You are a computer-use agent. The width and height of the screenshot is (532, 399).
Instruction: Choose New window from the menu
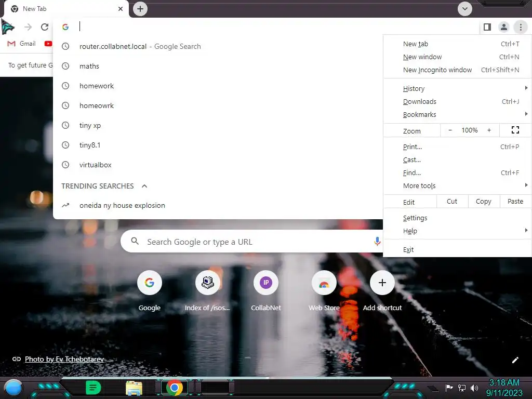(458, 57)
